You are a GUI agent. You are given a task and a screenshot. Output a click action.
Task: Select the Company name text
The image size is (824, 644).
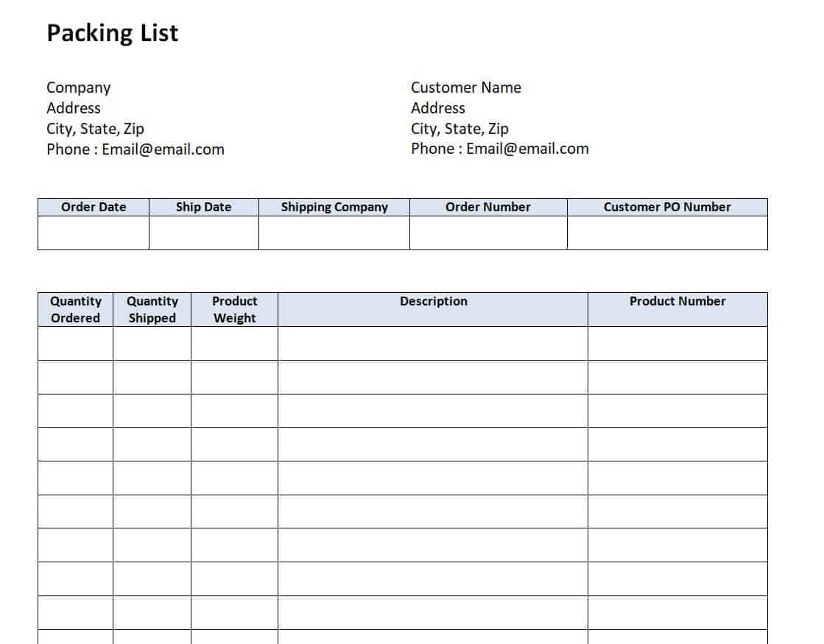(78, 88)
